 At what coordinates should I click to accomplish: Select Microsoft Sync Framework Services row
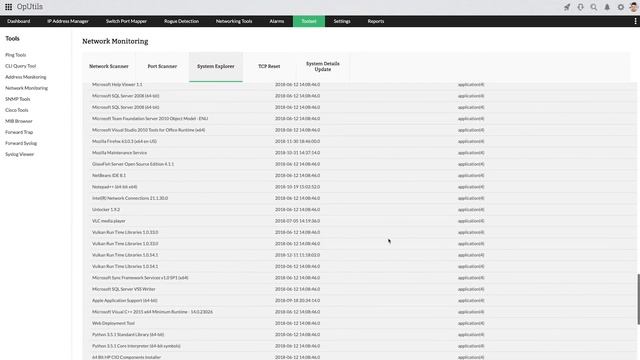tap(360, 278)
